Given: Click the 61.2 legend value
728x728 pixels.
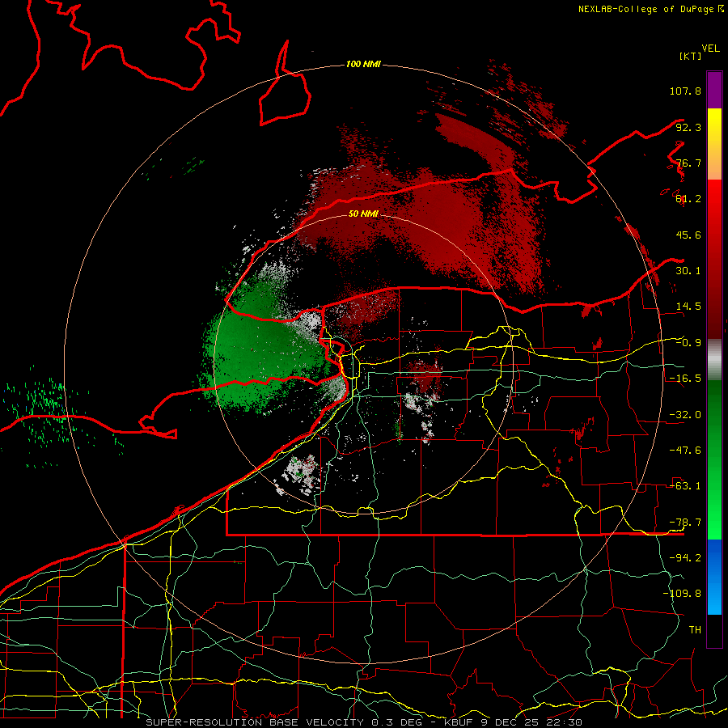Looking at the screenshot, I should point(688,199).
